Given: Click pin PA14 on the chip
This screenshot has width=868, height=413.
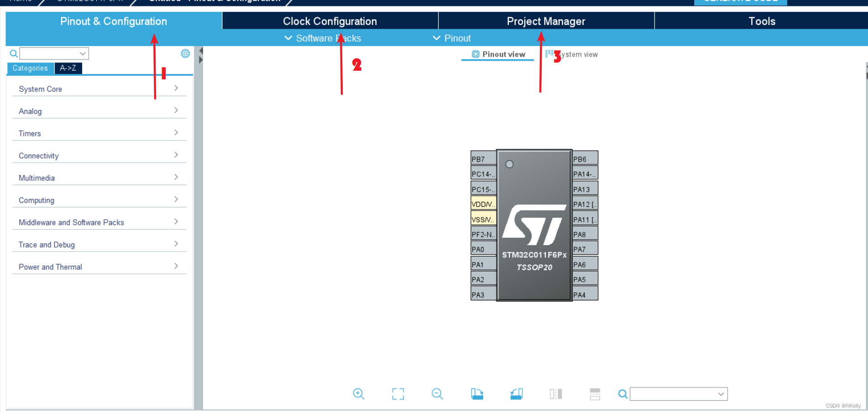Looking at the screenshot, I should click(x=585, y=173).
